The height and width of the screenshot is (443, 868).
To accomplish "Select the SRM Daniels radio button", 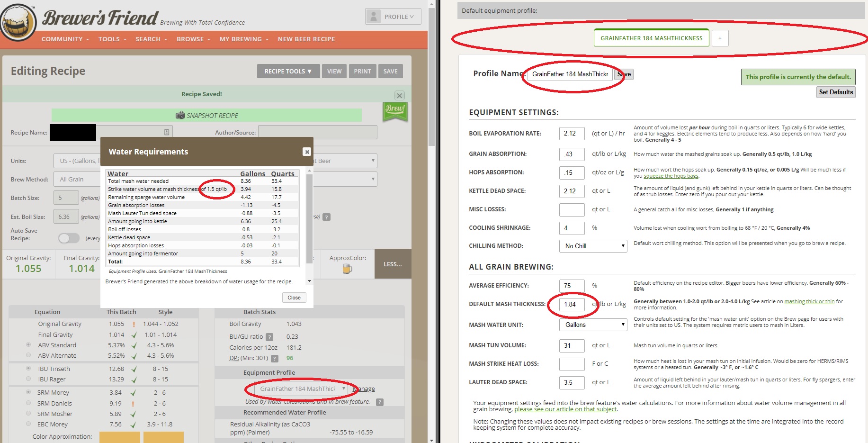I will (28, 403).
